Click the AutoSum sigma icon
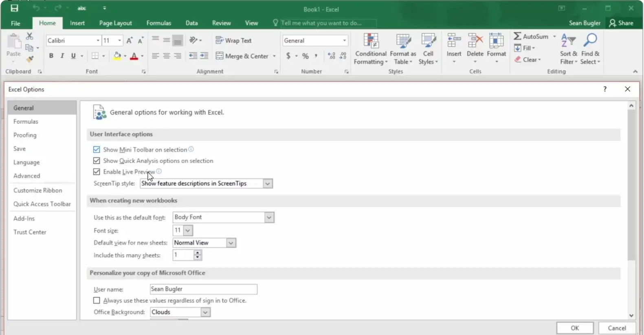The height and width of the screenshot is (335, 644). [517, 36]
